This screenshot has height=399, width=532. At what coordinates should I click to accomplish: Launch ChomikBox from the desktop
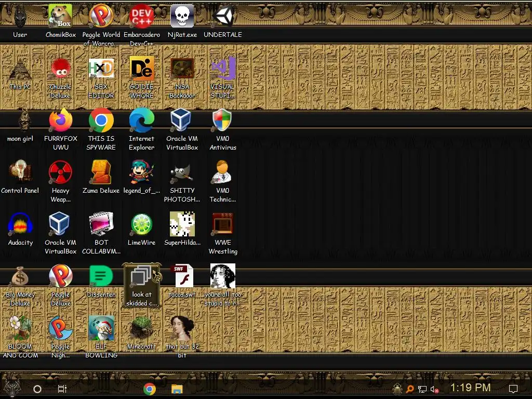(x=60, y=21)
